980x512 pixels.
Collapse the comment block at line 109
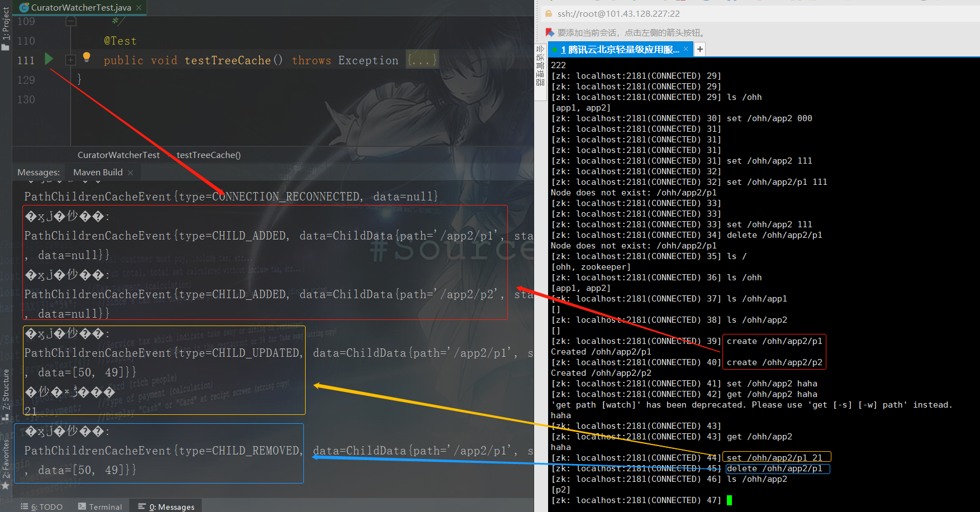click(x=70, y=22)
